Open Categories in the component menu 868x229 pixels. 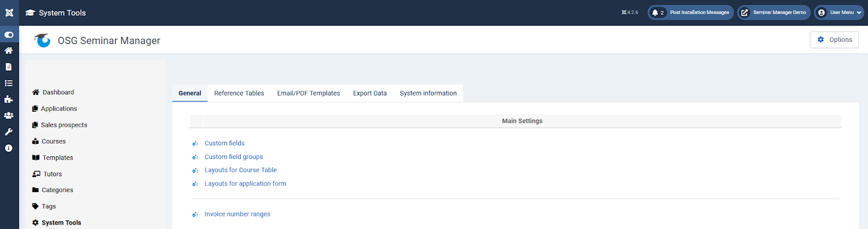[58, 190]
